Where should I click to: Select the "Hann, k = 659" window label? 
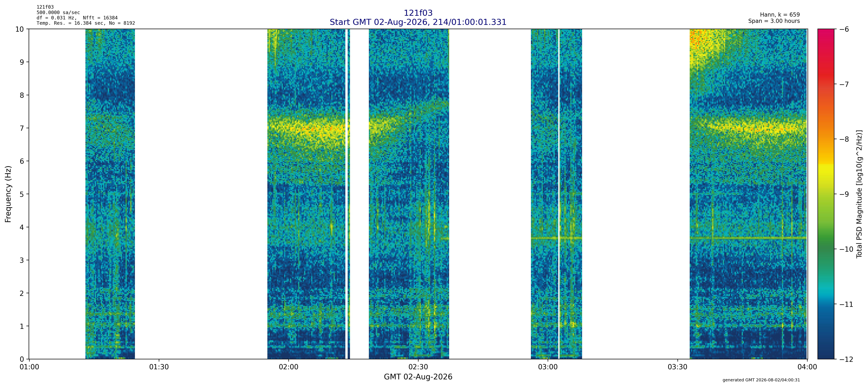coord(780,15)
